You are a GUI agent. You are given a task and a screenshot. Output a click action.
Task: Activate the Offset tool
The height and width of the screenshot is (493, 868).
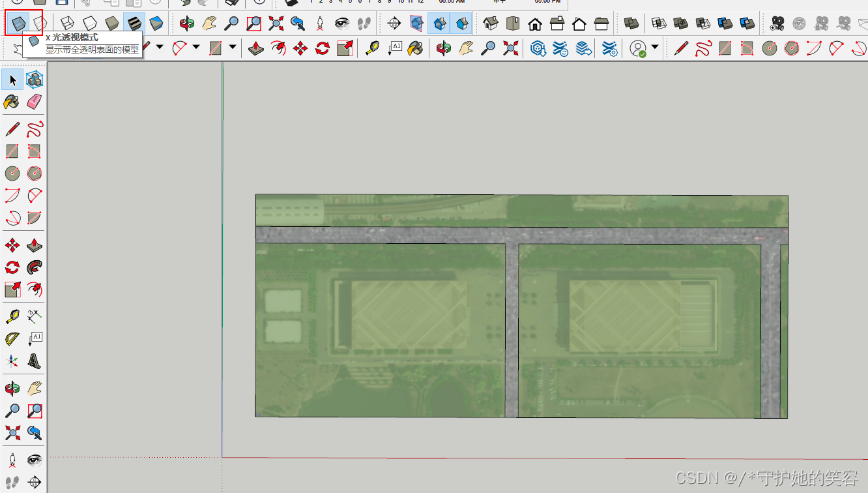coord(35,288)
